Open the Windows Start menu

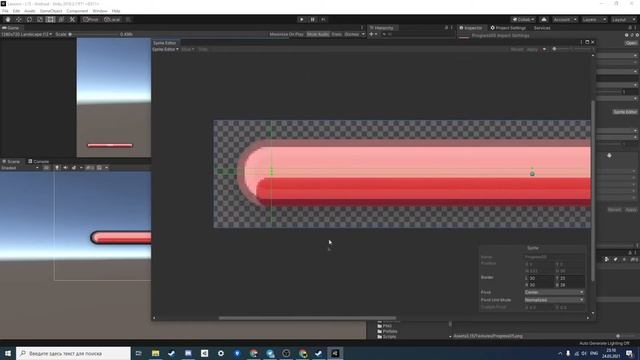tap(8, 353)
